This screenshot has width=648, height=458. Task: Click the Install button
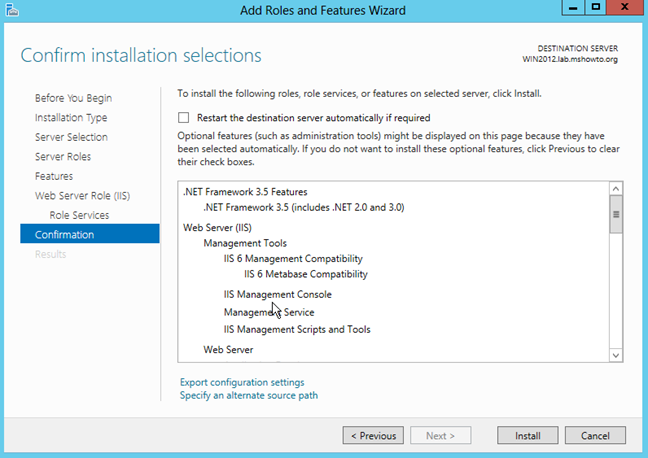(x=528, y=436)
